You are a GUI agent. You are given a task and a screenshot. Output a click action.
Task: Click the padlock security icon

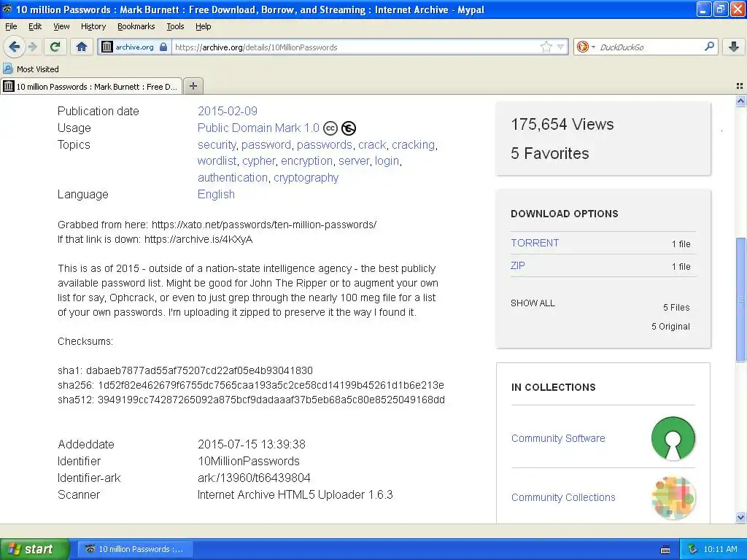[x=163, y=47]
